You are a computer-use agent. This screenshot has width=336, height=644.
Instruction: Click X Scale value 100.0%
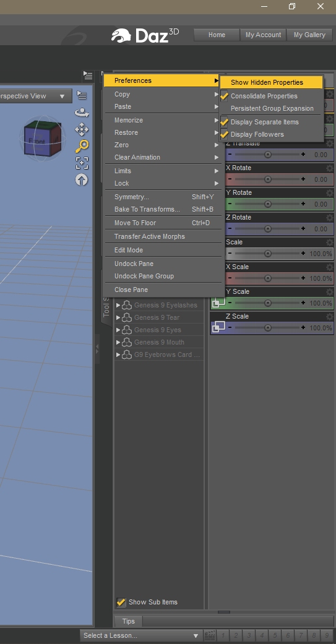(321, 278)
